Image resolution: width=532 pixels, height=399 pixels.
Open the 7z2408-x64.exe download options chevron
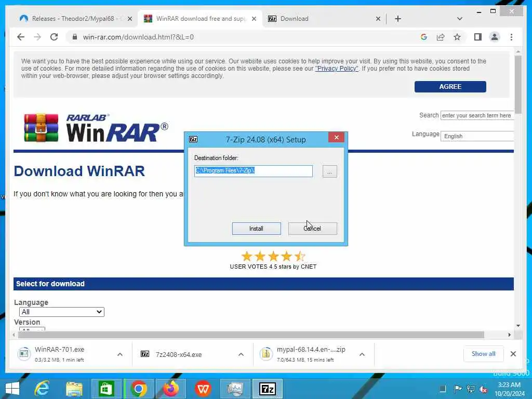click(241, 354)
